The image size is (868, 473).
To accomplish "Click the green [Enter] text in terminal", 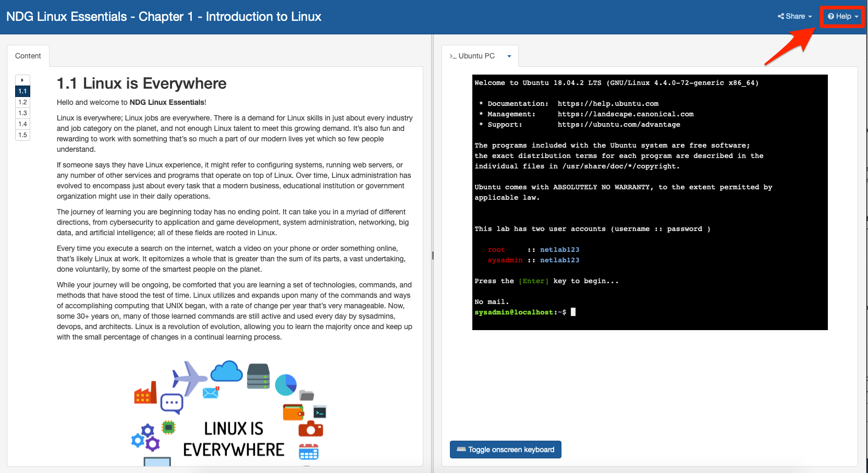I will click(534, 281).
